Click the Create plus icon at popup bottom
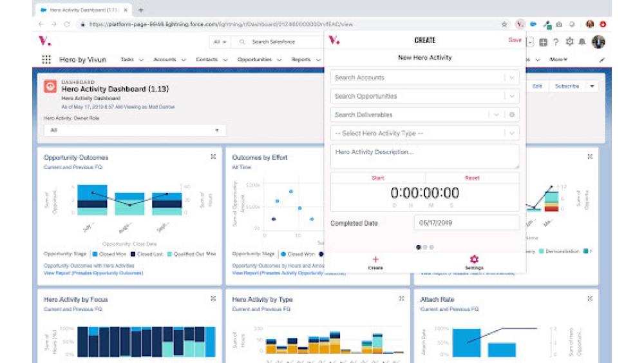644x363 pixels. [375, 259]
